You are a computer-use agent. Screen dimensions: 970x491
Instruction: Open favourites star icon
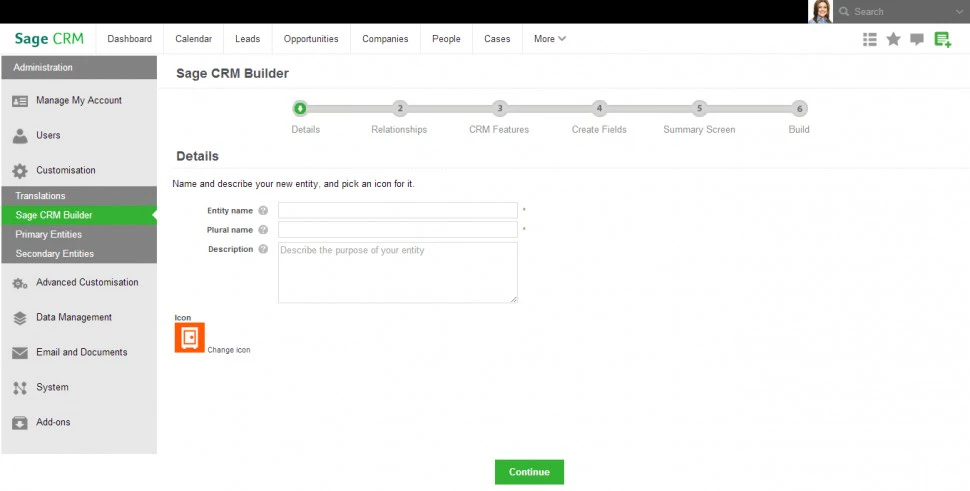pyautogui.click(x=893, y=40)
